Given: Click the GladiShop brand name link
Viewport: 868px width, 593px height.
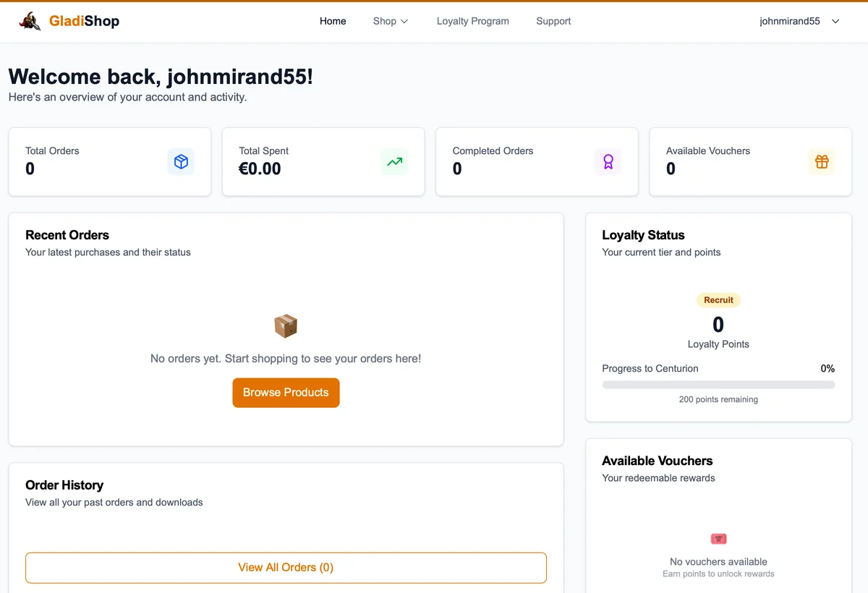Looking at the screenshot, I should [84, 21].
